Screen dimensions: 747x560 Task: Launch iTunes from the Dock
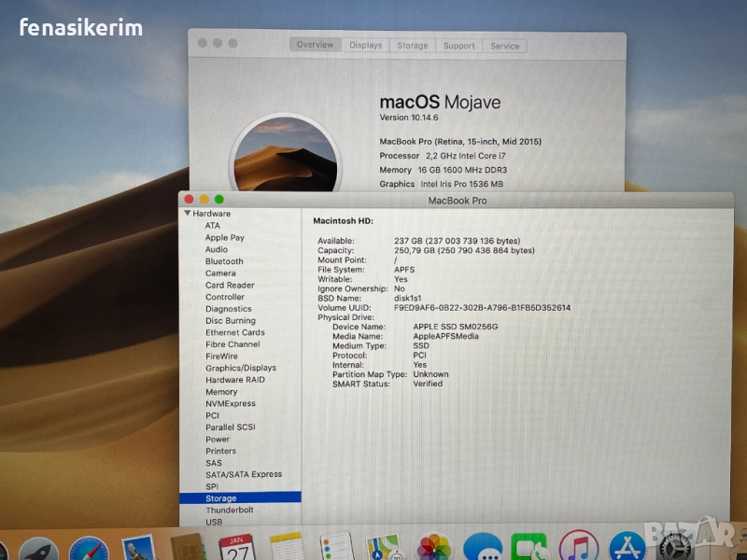pyautogui.click(x=578, y=548)
